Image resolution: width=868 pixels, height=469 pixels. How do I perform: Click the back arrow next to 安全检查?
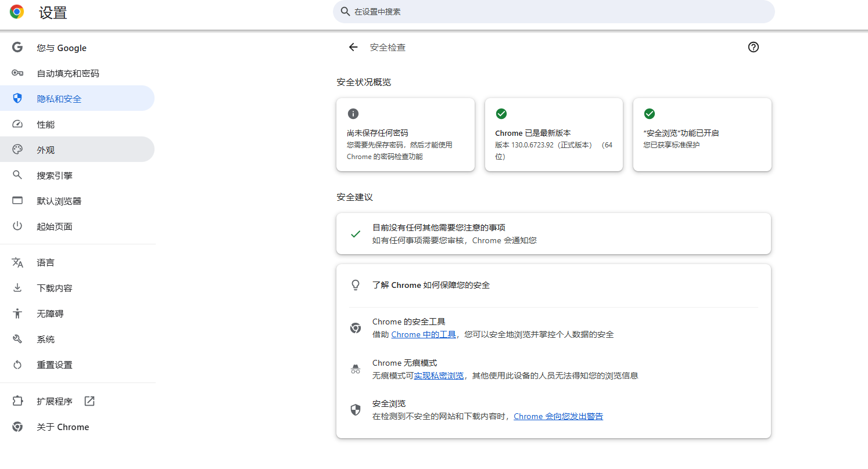pos(353,47)
